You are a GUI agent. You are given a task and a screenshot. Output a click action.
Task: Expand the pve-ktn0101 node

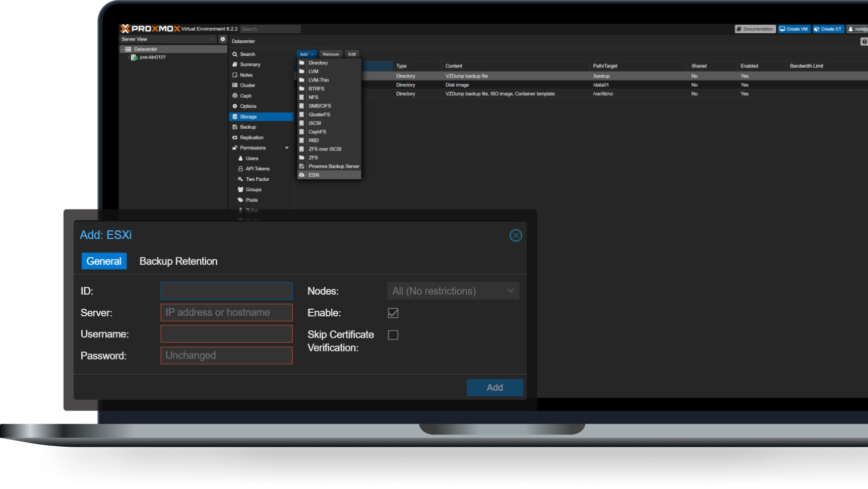click(129, 57)
